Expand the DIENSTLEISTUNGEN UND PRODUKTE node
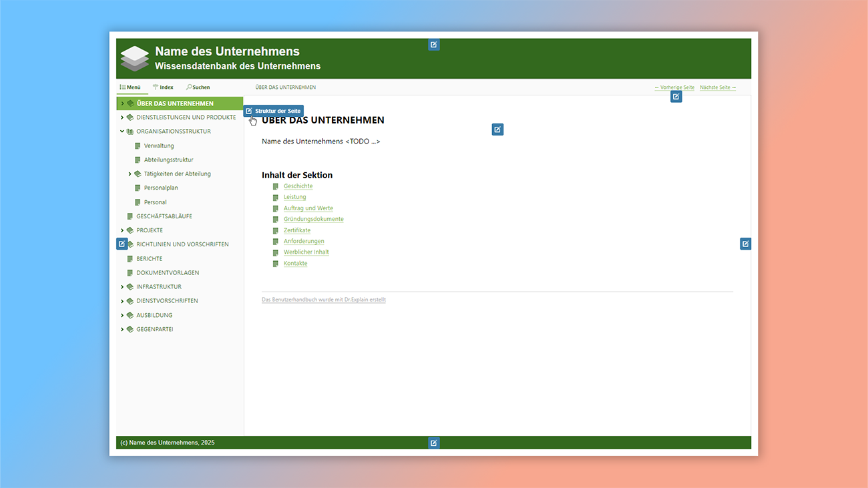The image size is (868, 488). pos(122,117)
